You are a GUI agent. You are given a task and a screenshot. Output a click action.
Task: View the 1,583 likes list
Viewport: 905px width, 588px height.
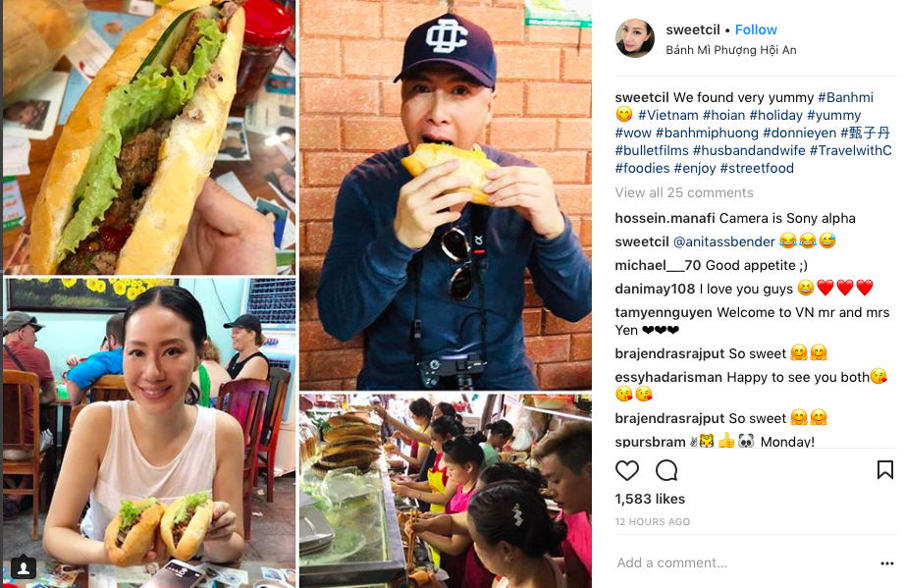tap(650, 499)
